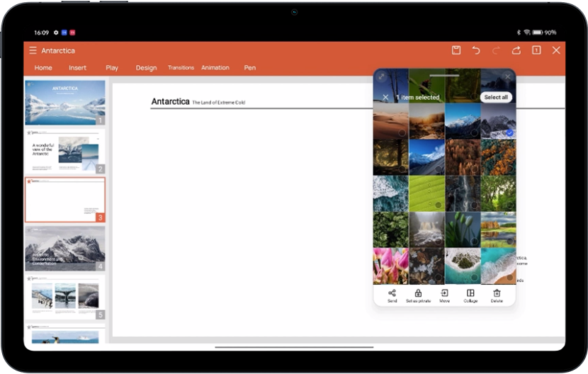Set the selected photo as private
This screenshot has width=588, height=374.
point(418,295)
